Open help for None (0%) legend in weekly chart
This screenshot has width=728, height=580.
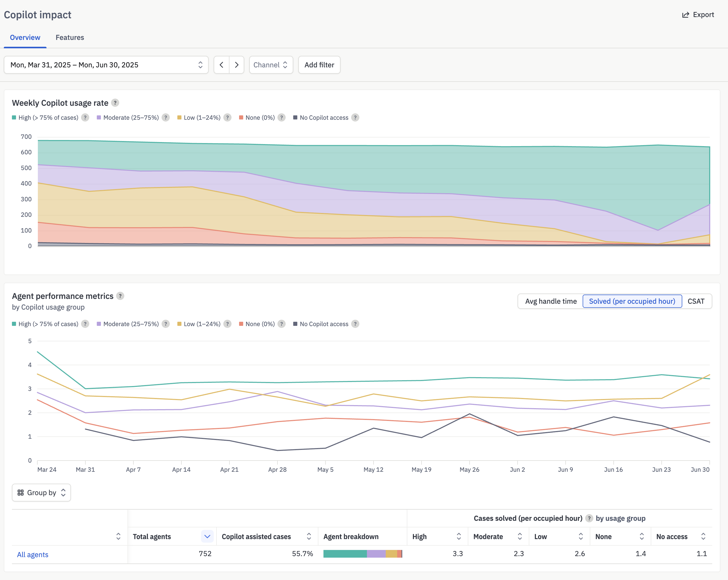tap(281, 118)
